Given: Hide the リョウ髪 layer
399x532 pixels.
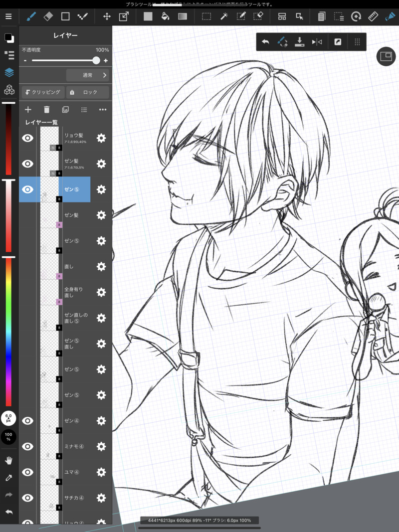Looking at the screenshot, I should pyautogui.click(x=27, y=138).
